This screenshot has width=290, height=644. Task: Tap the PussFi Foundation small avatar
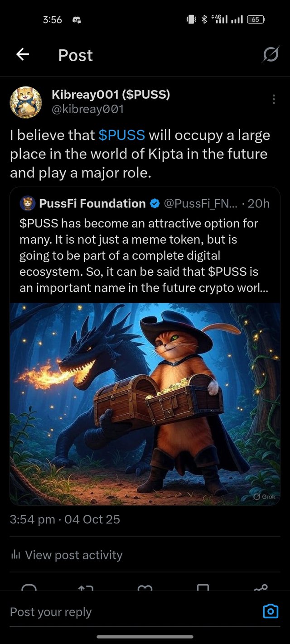pos(28,204)
